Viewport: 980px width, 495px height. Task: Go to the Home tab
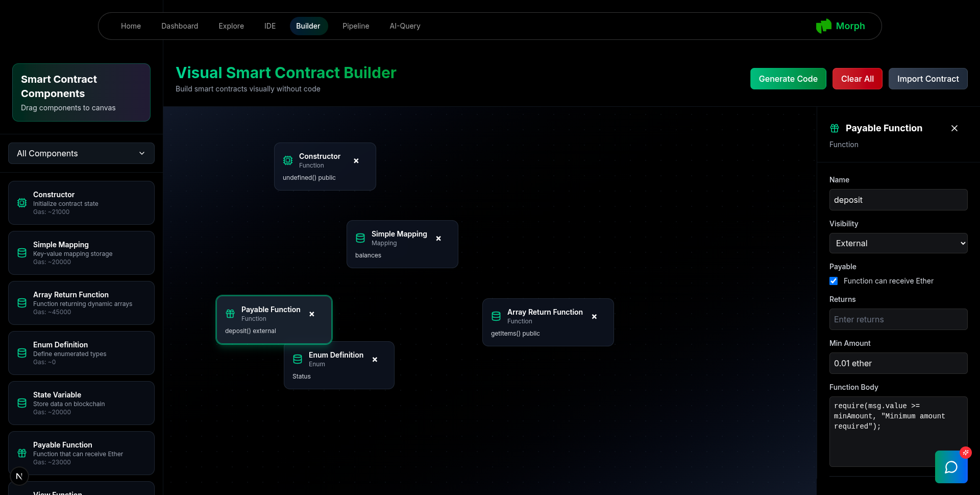pos(131,26)
